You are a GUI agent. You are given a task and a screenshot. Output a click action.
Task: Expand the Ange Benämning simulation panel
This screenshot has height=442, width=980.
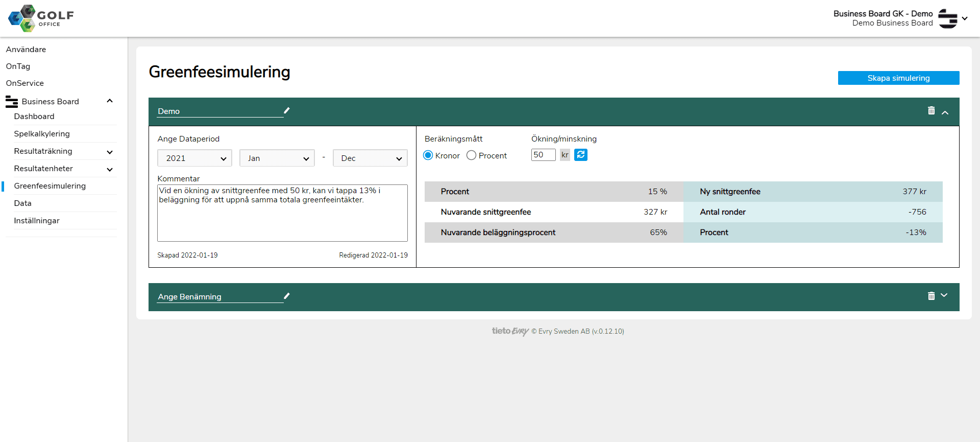944,295
